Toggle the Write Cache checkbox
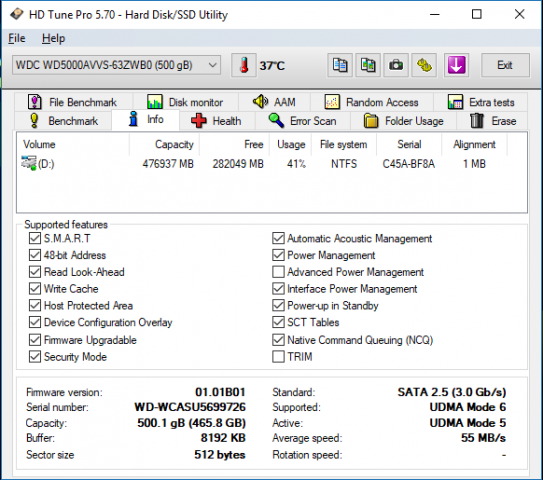The image size is (543, 480). click(35, 288)
